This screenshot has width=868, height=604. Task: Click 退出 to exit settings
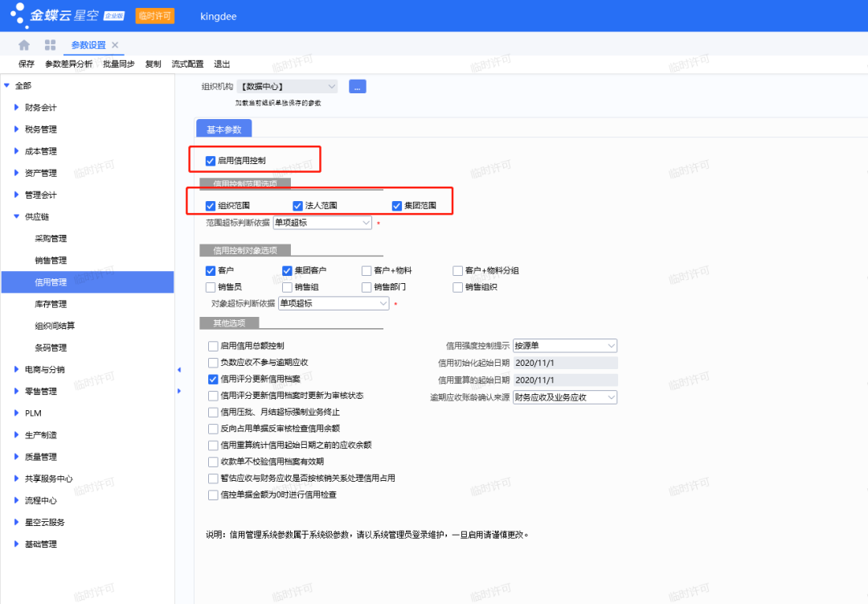tap(222, 64)
